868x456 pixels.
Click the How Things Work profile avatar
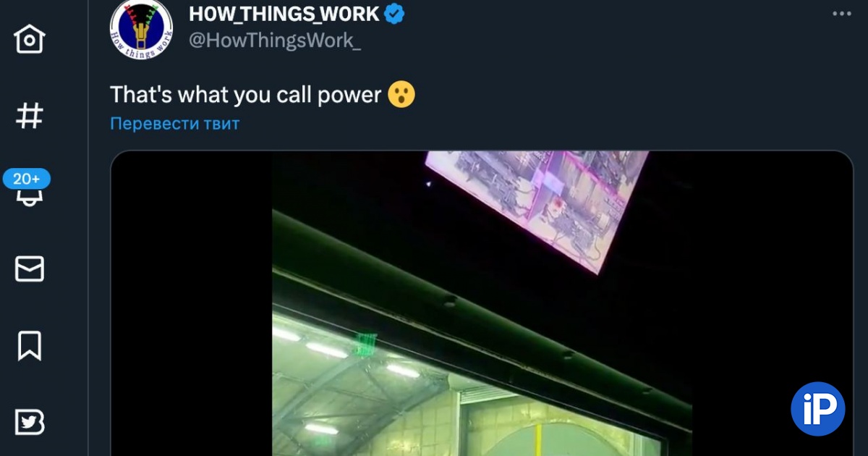[141, 30]
